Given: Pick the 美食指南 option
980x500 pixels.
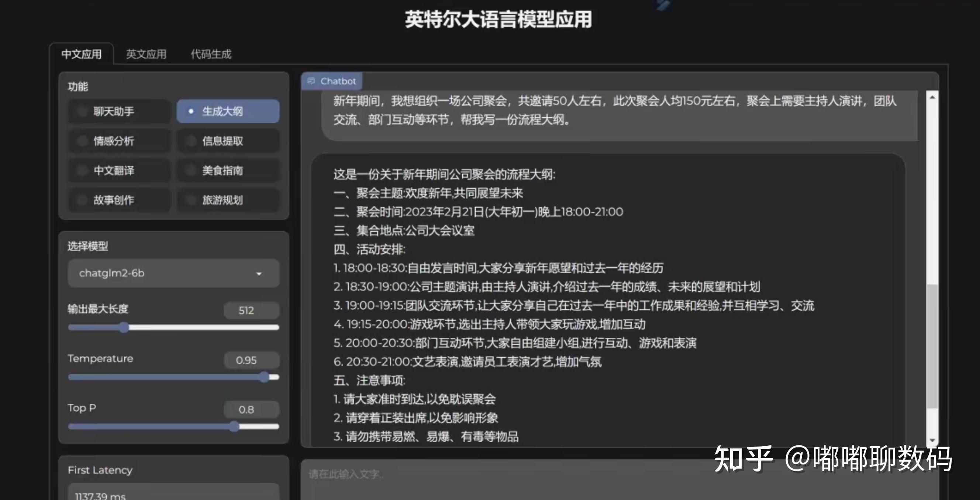Looking at the screenshot, I should pyautogui.click(x=228, y=170).
